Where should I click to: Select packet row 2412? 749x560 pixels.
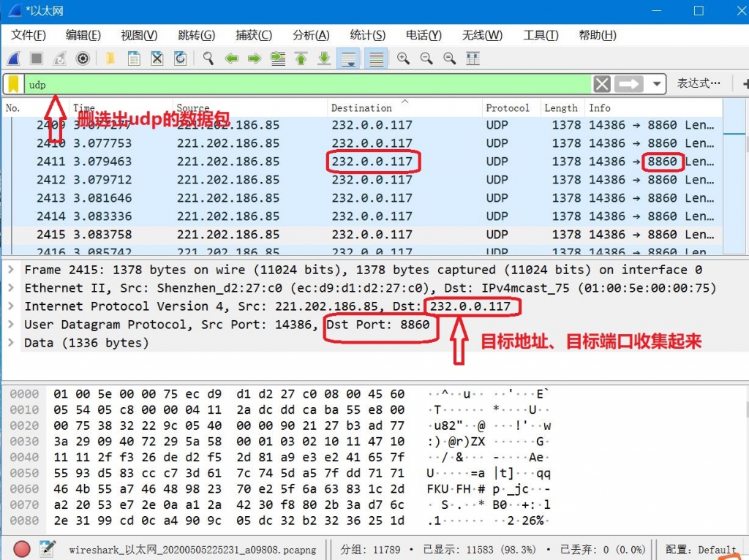click(363, 180)
